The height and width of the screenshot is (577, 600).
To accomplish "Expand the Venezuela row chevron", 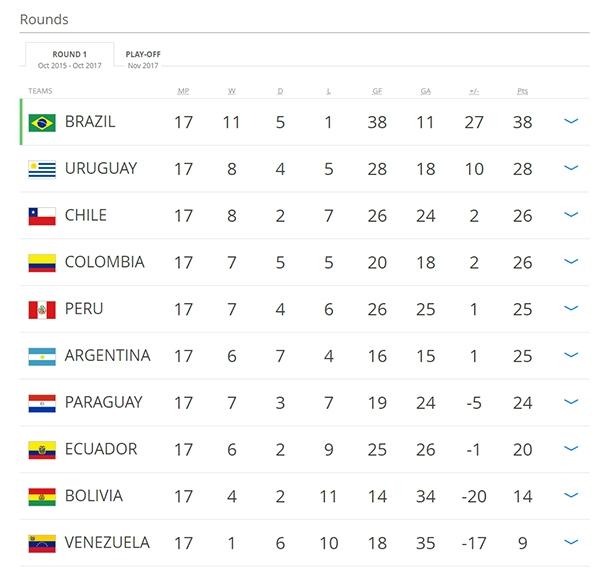I will coord(572,542).
